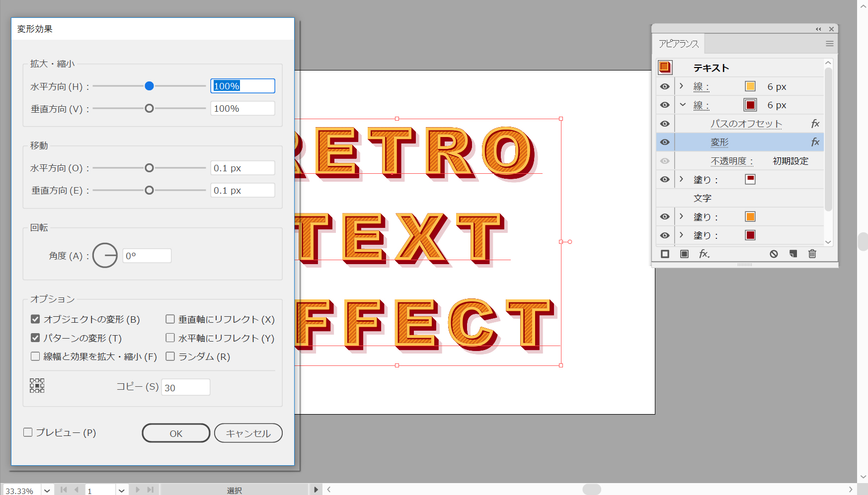Click fx icon on パスのオフセット row

[x=815, y=124]
